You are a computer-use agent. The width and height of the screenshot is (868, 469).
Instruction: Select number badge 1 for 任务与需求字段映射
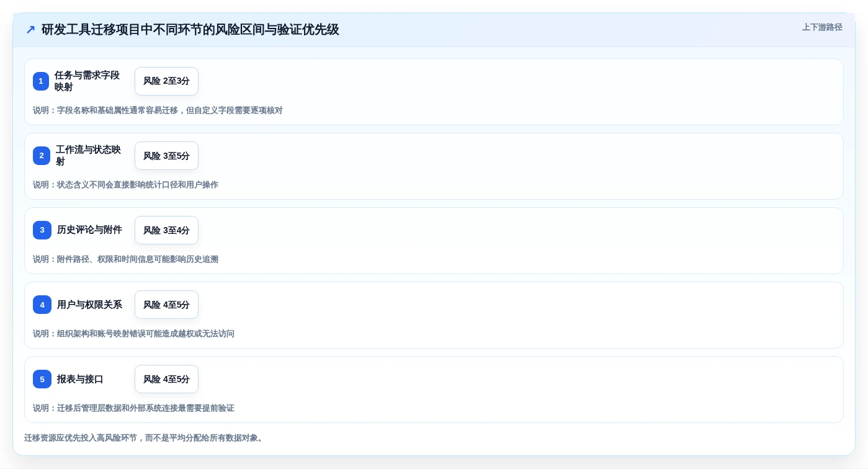click(41, 81)
